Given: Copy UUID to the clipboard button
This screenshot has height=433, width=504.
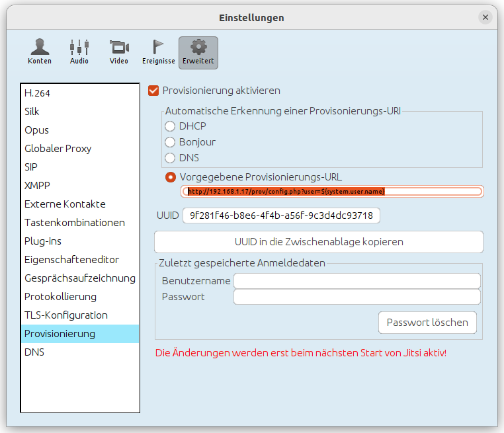Looking at the screenshot, I should click(318, 242).
